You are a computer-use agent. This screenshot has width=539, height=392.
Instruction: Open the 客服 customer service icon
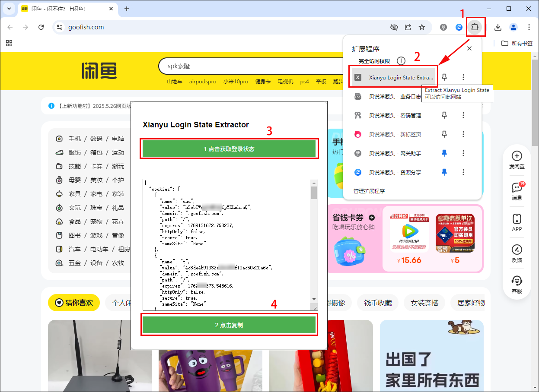(517, 281)
